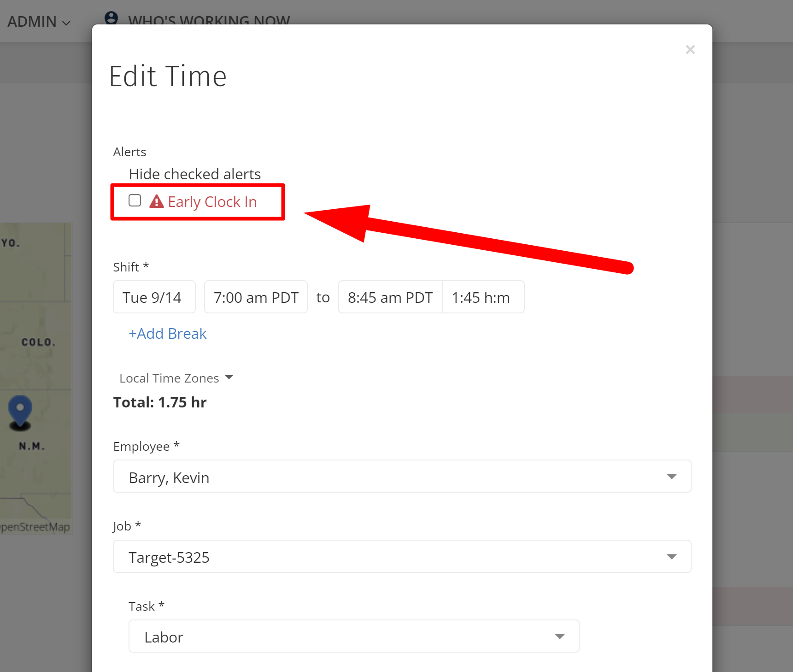793x672 pixels.
Task: Open the Job dropdown showing Target-5325
Action: click(402, 557)
